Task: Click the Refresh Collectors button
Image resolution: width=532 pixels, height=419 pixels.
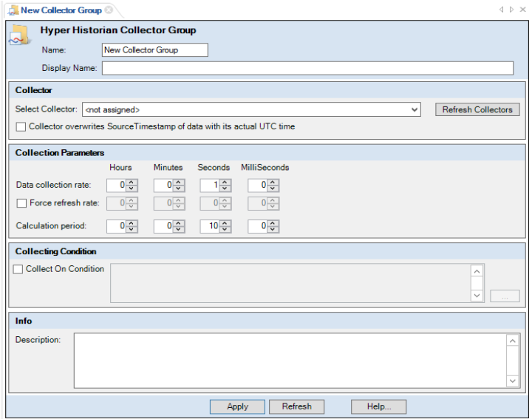Action: click(477, 109)
